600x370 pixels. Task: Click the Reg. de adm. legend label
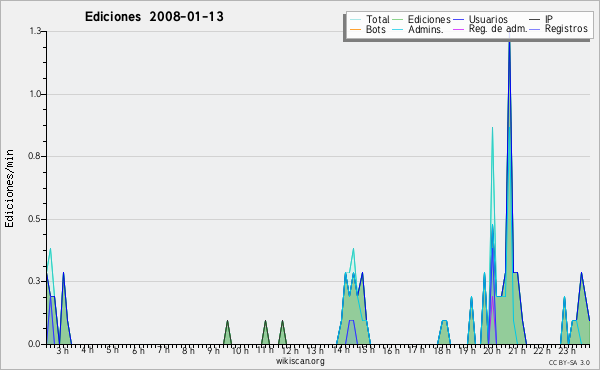click(x=498, y=29)
